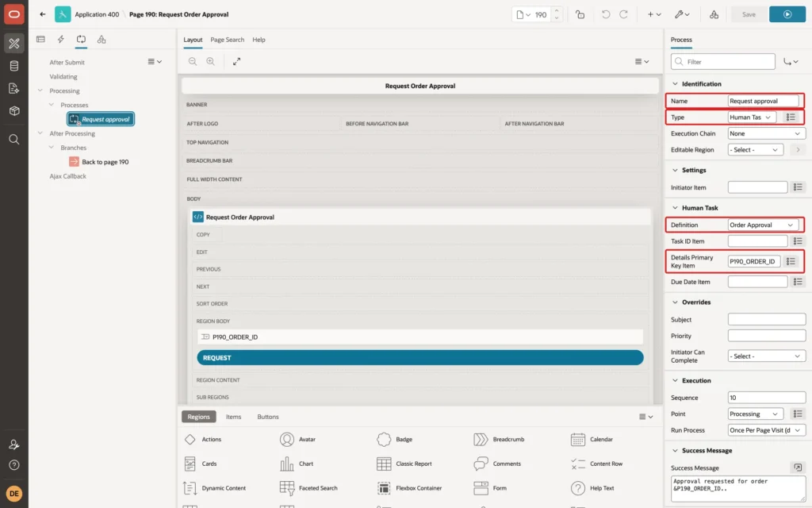812x508 pixels.
Task: Open the Shared Components toolbar icon
Action: [x=714, y=14]
